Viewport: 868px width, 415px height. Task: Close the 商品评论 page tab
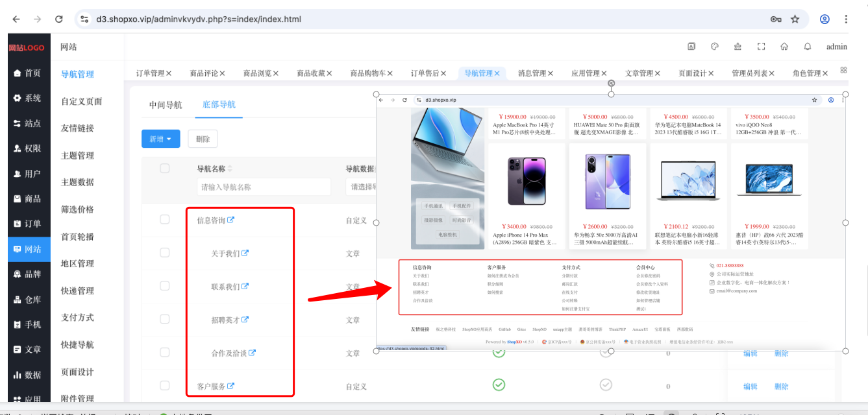coord(223,73)
